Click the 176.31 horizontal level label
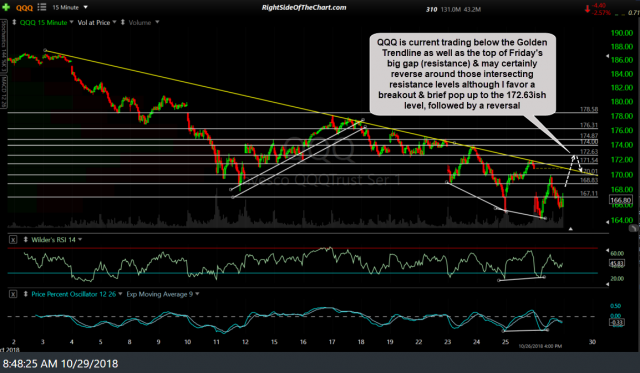Viewport: 640px width, 373px height. pyautogui.click(x=589, y=125)
